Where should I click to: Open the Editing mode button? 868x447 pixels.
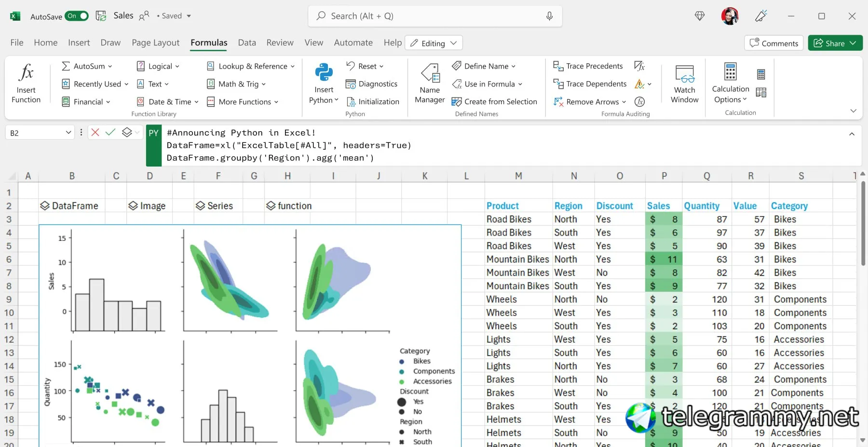pyautogui.click(x=434, y=43)
